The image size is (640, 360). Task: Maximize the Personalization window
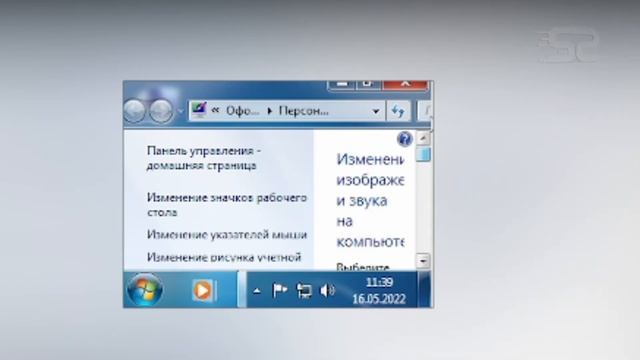click(369, 84)
